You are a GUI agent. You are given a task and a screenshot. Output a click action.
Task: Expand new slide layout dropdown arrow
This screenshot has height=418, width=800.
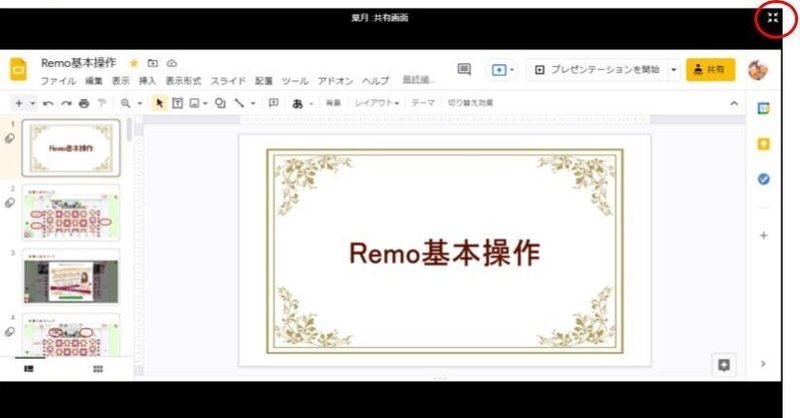coord(33,104)
